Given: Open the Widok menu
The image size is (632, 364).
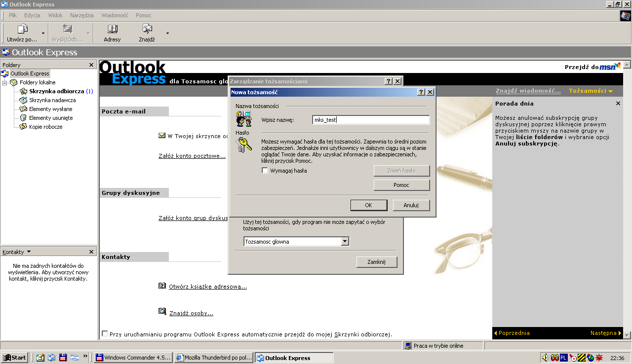Looking at the screenshot, I should point(55,15).
